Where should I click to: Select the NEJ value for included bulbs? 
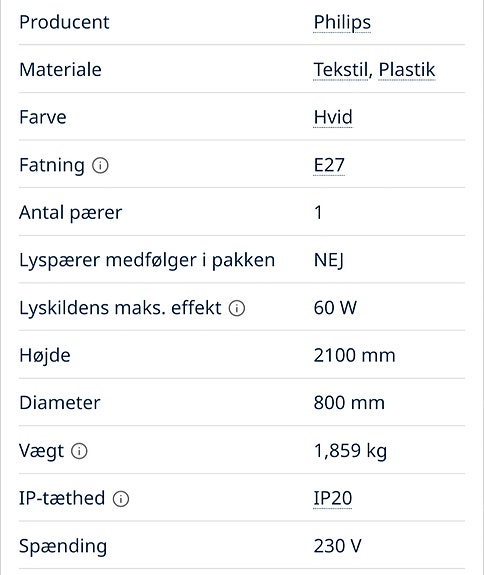pyautogui.click(x=329, y=260)
